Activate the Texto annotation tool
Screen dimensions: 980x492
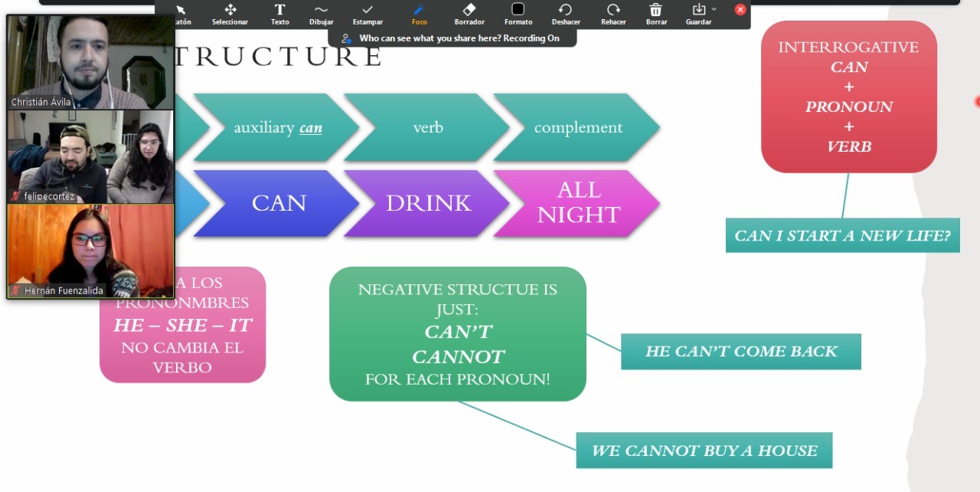point(279,14)
